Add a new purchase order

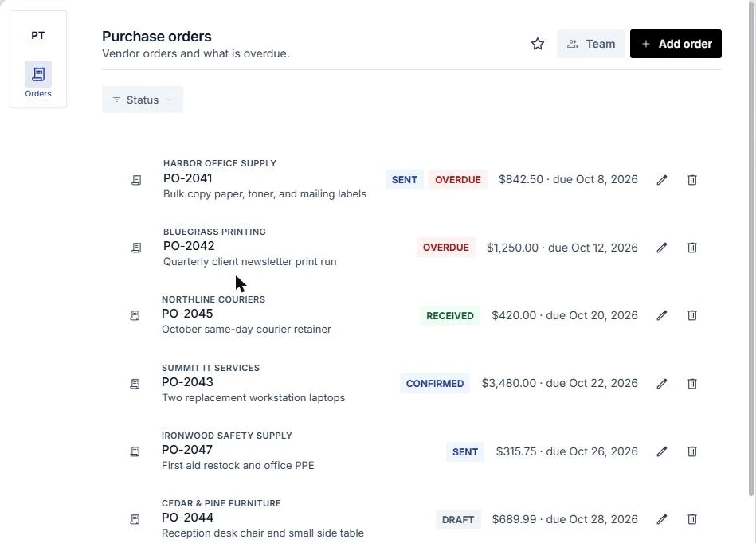pos(676,44)
